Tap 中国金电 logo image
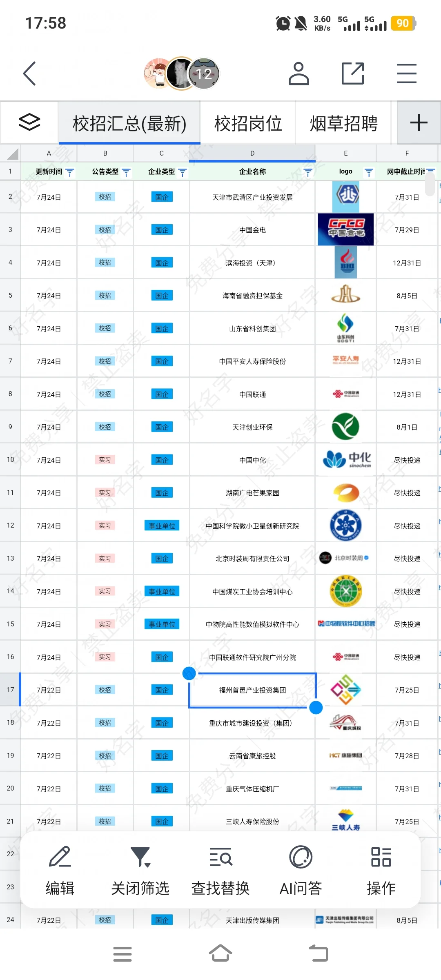441x980 pixels. (345, 229)
